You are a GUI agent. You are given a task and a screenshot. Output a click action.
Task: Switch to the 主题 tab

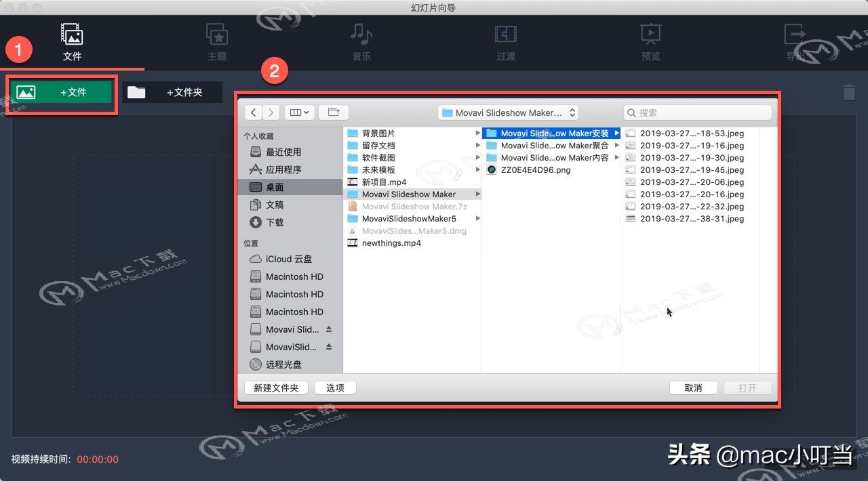click(217, 42)
